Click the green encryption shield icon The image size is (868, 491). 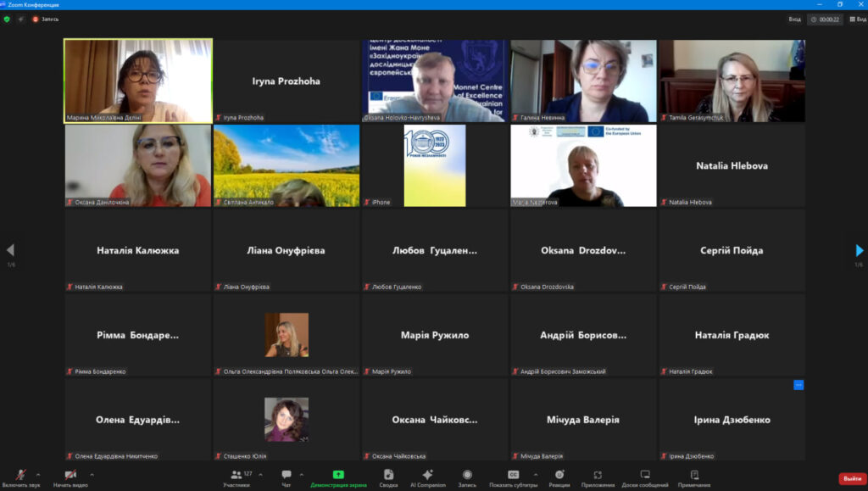(7, 19)
